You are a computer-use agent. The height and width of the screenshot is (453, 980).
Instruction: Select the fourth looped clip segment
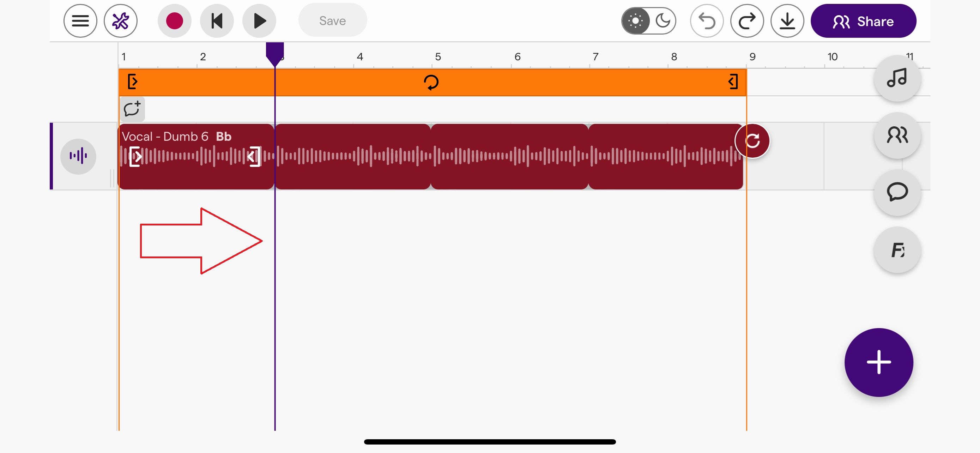tap(666, 156)
